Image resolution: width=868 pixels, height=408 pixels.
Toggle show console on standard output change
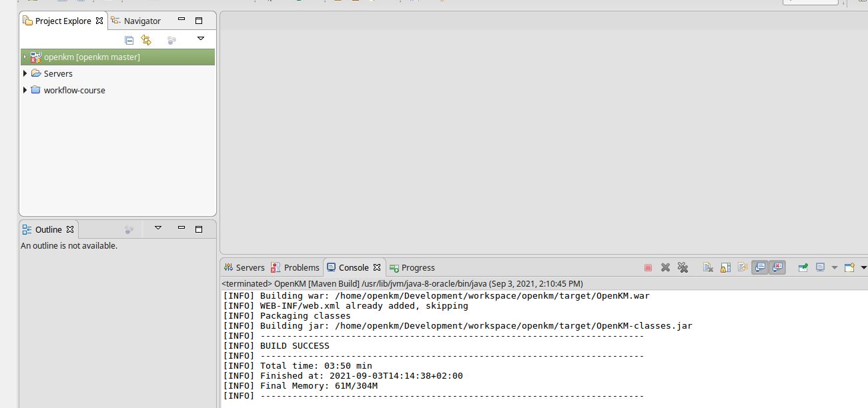(x=760, y=267)
